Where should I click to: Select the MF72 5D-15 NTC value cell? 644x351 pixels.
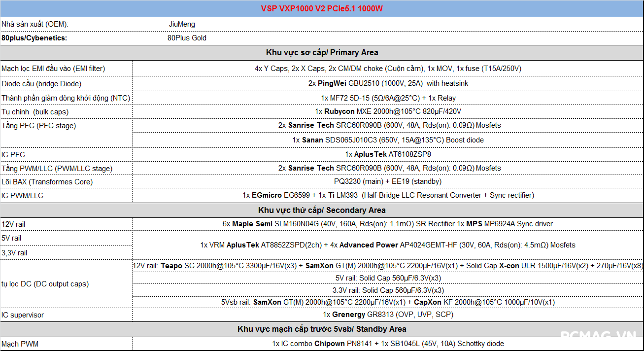click(388, 98)
